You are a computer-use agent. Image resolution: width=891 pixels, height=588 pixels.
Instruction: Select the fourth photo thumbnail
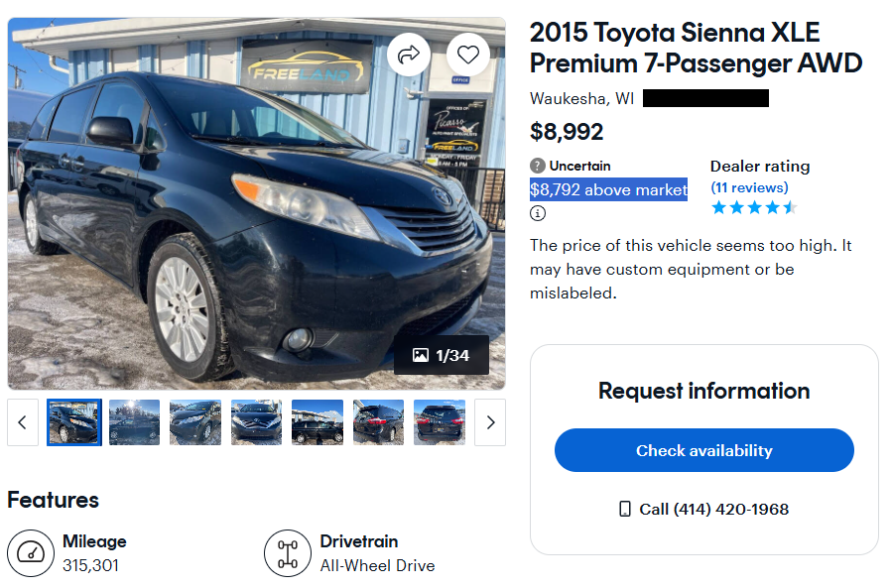click(256, 422)
